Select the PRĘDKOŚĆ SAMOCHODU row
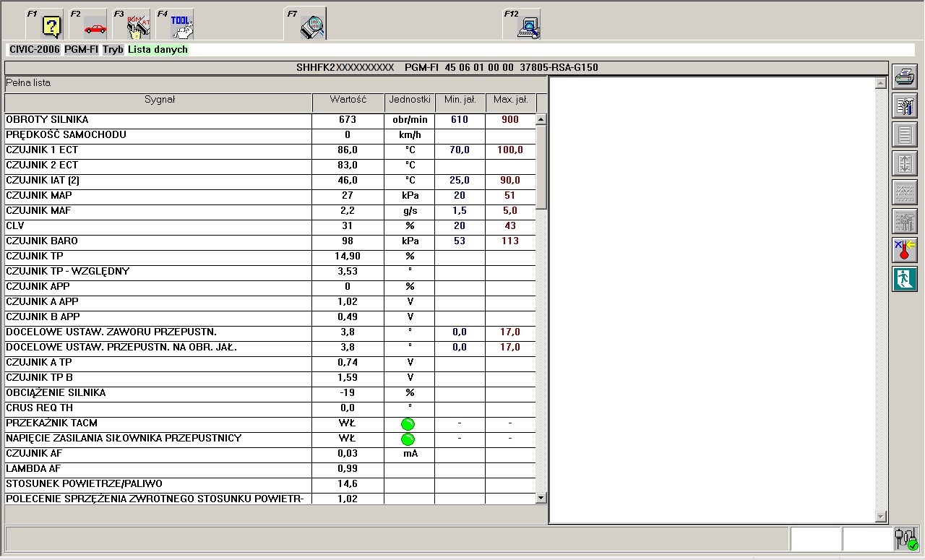The height and width of the screenshot is (560, 925). pyautogui.click(x=270, y=135)
